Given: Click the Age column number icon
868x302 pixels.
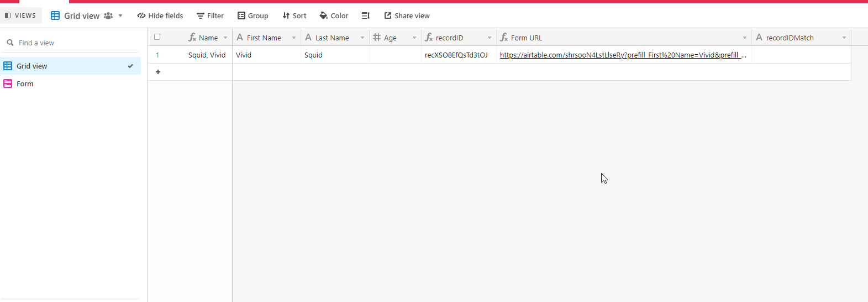Looking at the screenshot, I should [x=377, y=37].
